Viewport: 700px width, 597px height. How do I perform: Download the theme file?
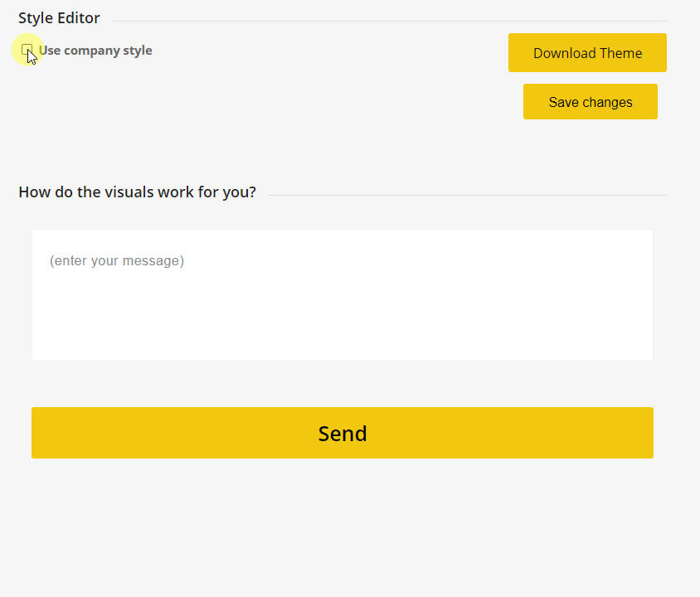[x=587, y=53]
